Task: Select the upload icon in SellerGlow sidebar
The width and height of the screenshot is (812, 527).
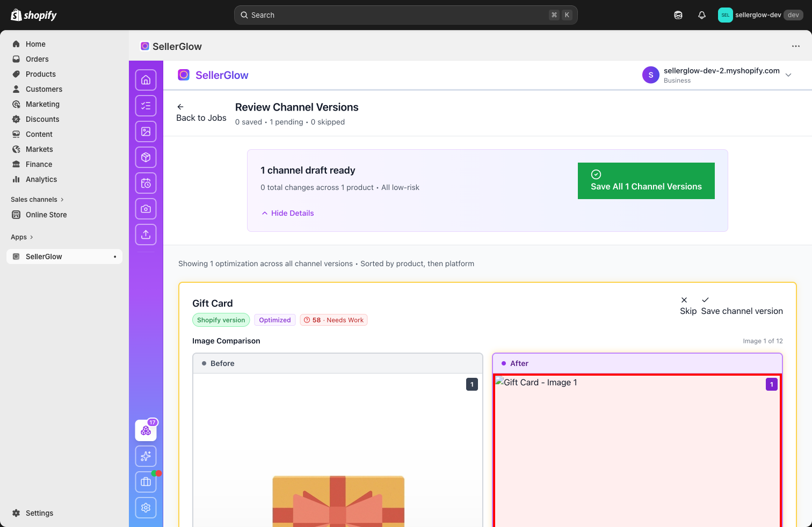Action: (146, 235)
